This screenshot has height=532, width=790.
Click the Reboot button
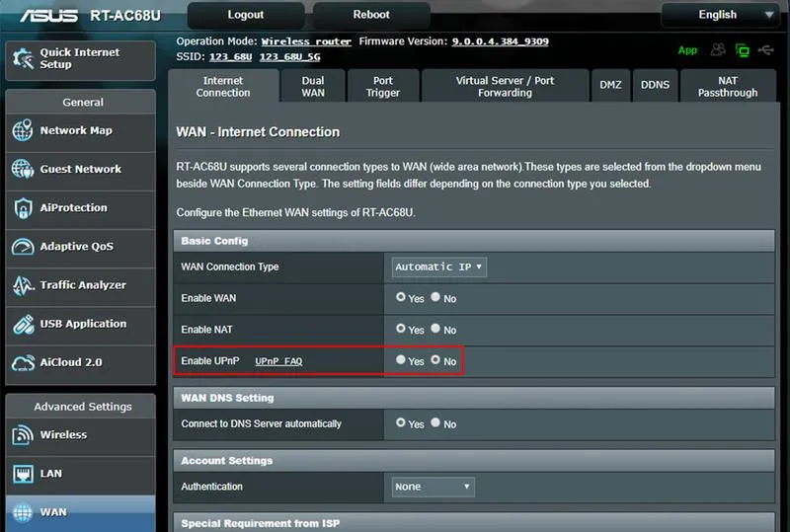[x=371, y=15]
